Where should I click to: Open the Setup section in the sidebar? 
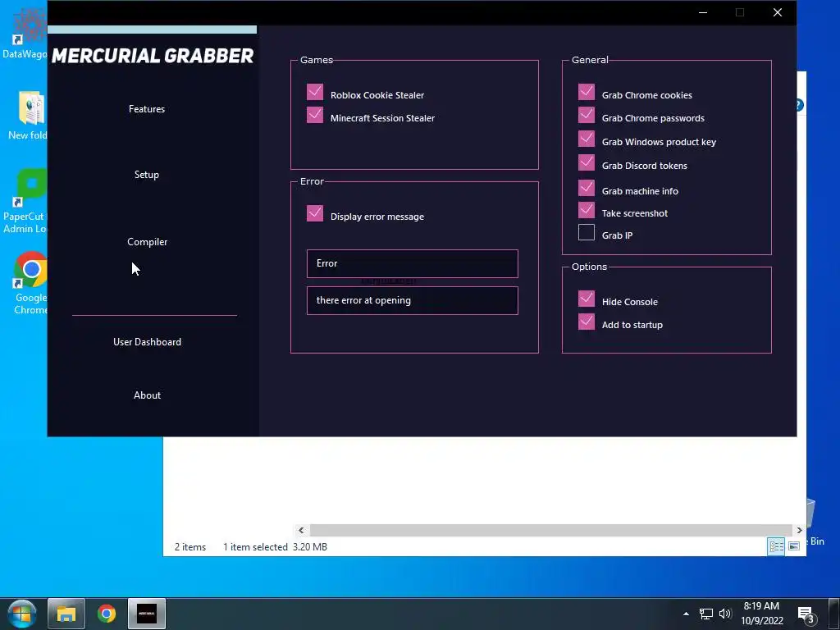pos(147,175)
